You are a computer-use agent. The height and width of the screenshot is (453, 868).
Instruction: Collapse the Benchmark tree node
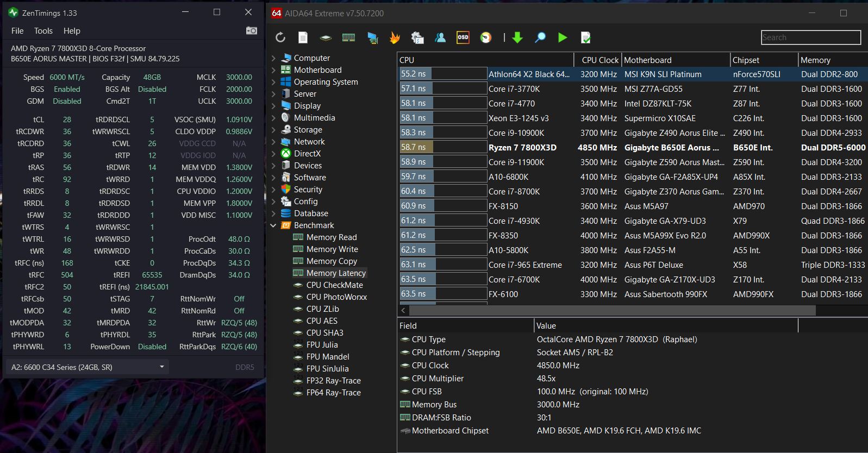tap(273, 225)
